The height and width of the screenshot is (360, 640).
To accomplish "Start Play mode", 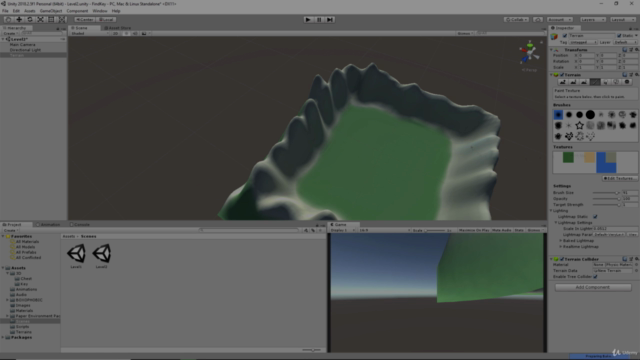I will coord(308,20).
